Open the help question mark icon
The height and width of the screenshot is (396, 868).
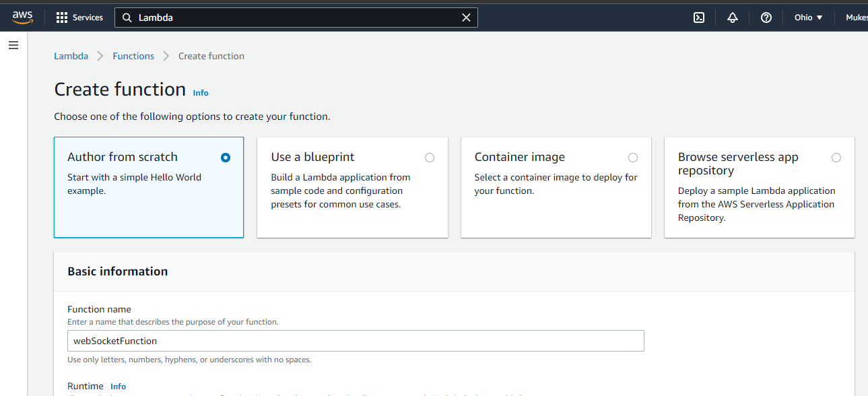pyautogui.click(x=766, y=17)
